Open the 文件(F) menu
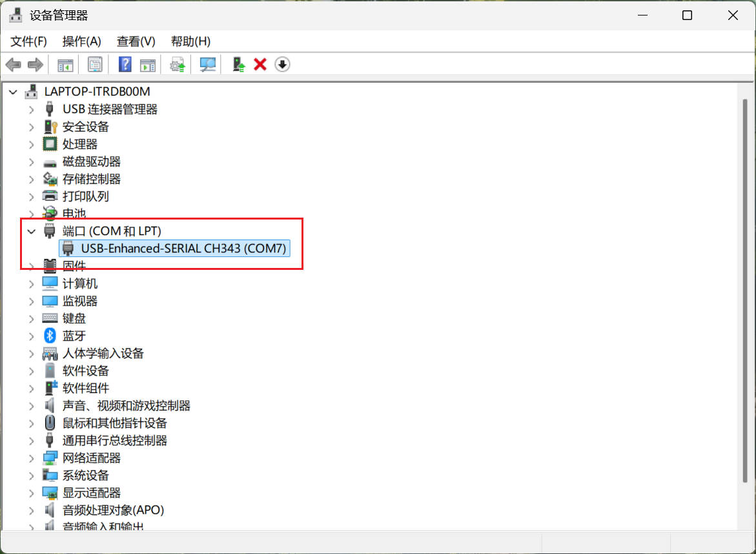Viewport: 756px width, 554px height. point(27,41)
